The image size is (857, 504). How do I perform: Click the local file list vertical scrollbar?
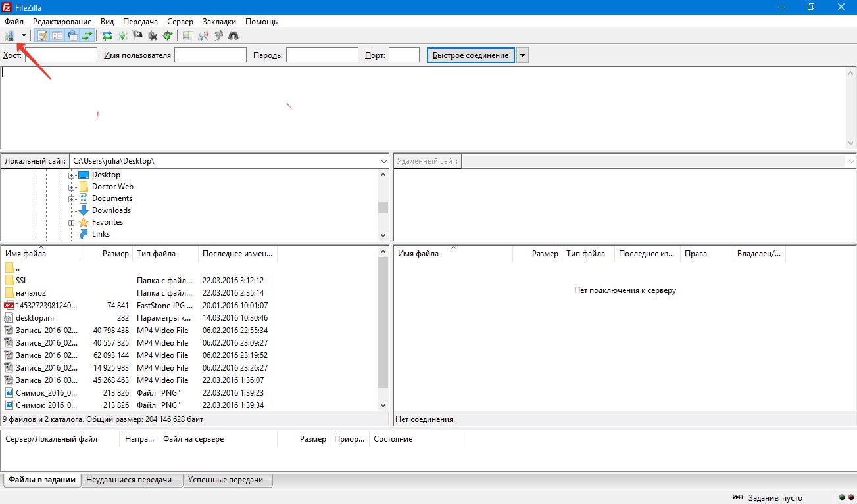(x=383, y=322)
